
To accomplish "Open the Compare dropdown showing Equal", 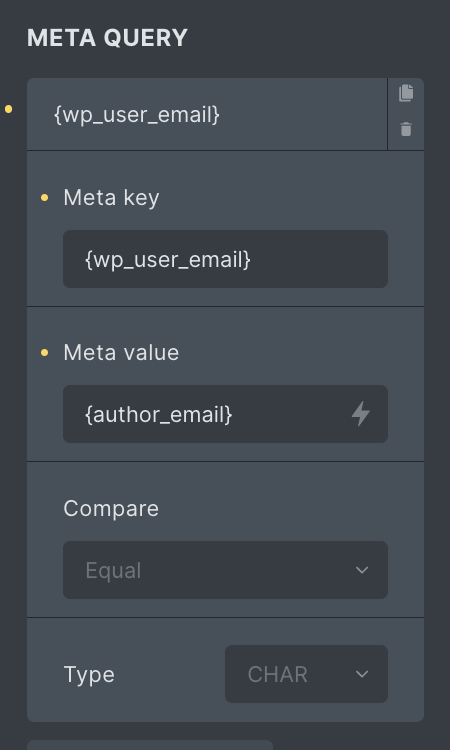I will [x=225, y=570].
